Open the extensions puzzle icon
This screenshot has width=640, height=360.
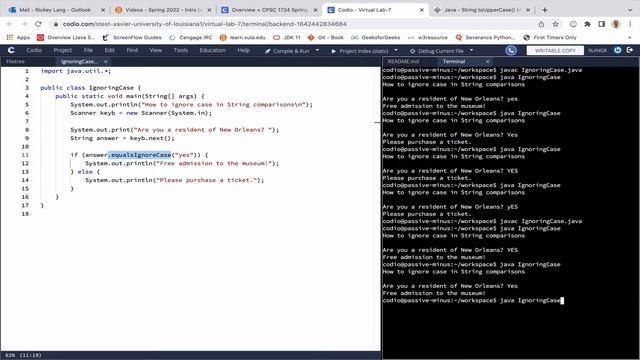tap(587, 24)
